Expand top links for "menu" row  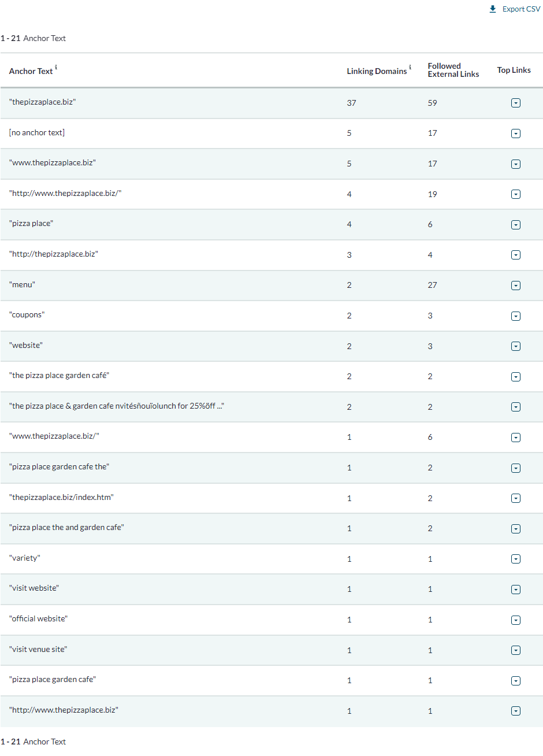coord(516,286)
